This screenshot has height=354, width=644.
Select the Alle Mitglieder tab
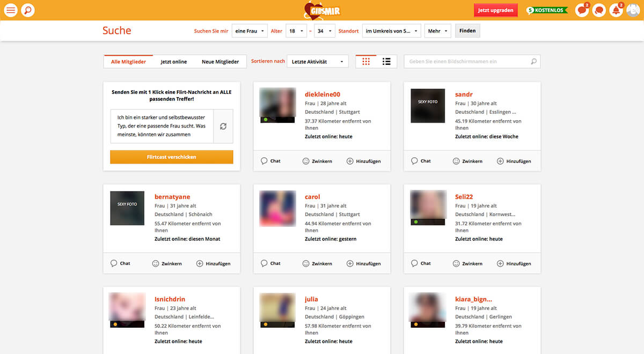tap(128, 62)
